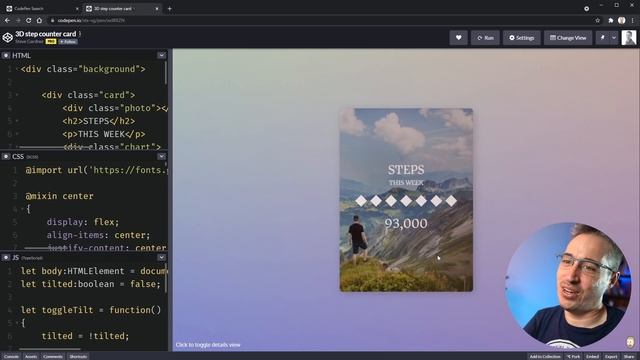640x360 pixels.
Task: Close the 3D step counter card tab
Action: [157, 8]
